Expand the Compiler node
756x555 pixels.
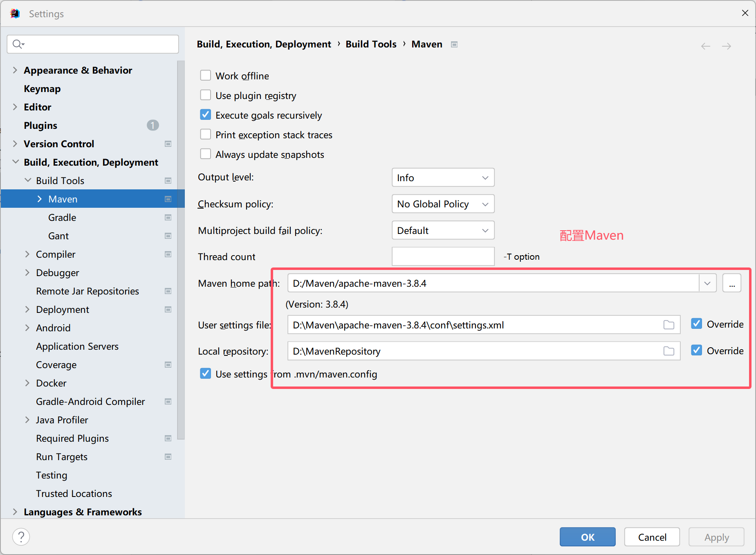click(27, 254)
